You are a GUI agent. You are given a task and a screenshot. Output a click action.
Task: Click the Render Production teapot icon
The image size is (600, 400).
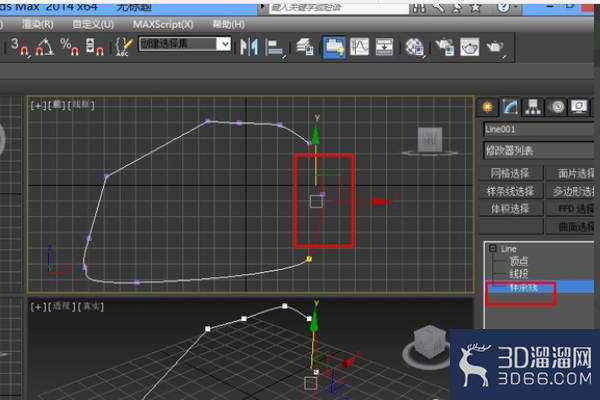click(496, 48)
